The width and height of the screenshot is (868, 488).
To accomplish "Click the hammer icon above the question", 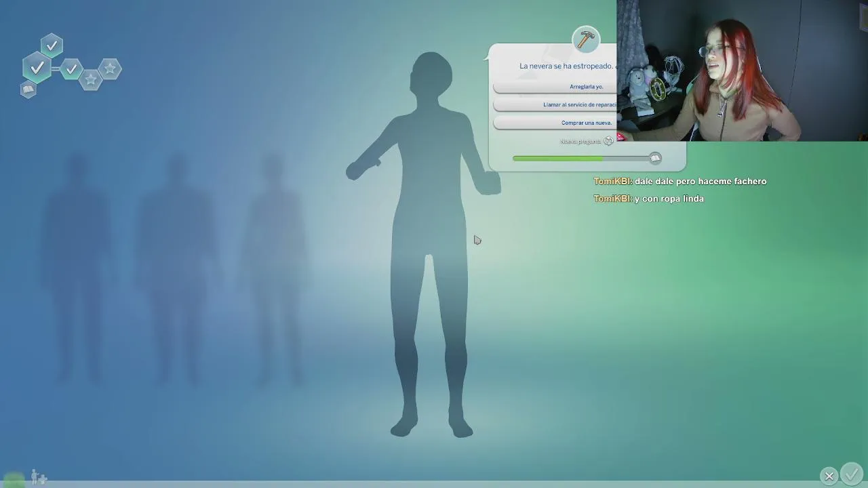I will pyautogui.click(x=586, y=40).
